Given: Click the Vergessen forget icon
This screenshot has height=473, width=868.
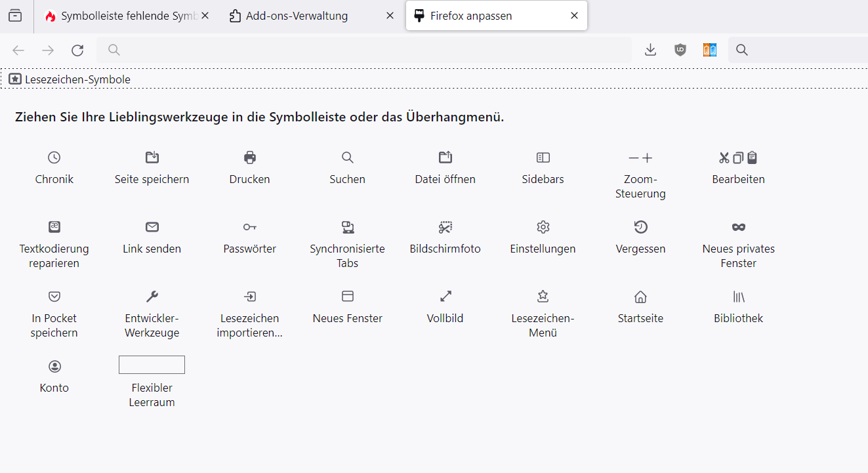Looking at the screenshot, I should pyautogui.click(x=641, y=227).
